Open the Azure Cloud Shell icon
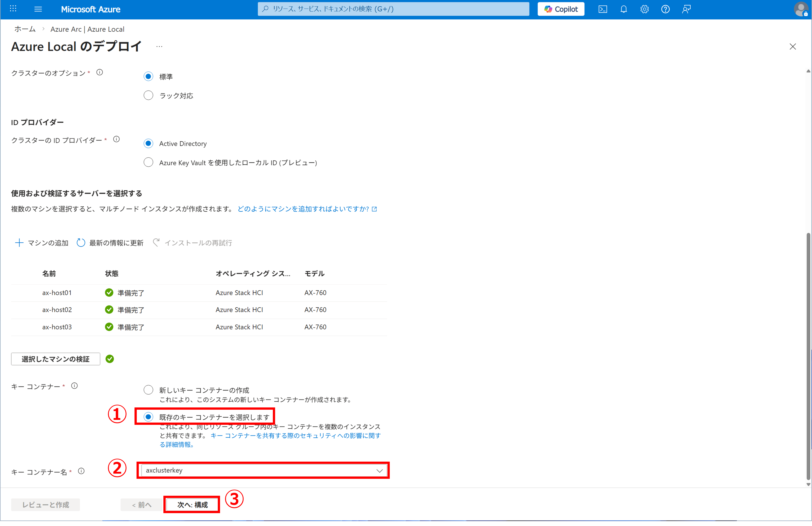 [x=603, y=9]
